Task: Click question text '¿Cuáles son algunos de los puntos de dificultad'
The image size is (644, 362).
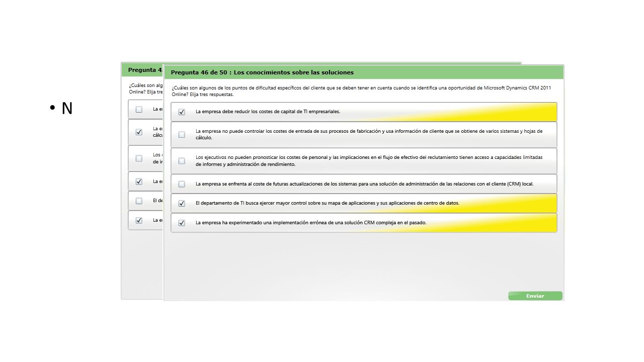Action: [361, 91]
